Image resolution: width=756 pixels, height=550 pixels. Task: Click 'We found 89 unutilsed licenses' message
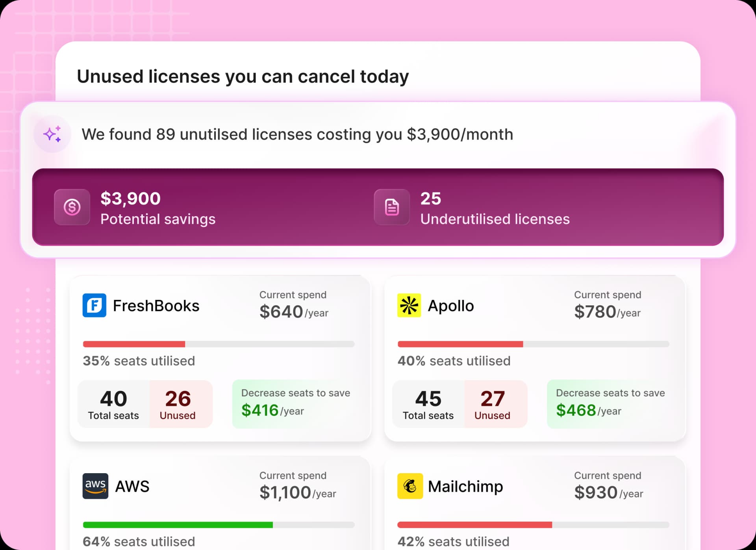(x=297, y=134)
